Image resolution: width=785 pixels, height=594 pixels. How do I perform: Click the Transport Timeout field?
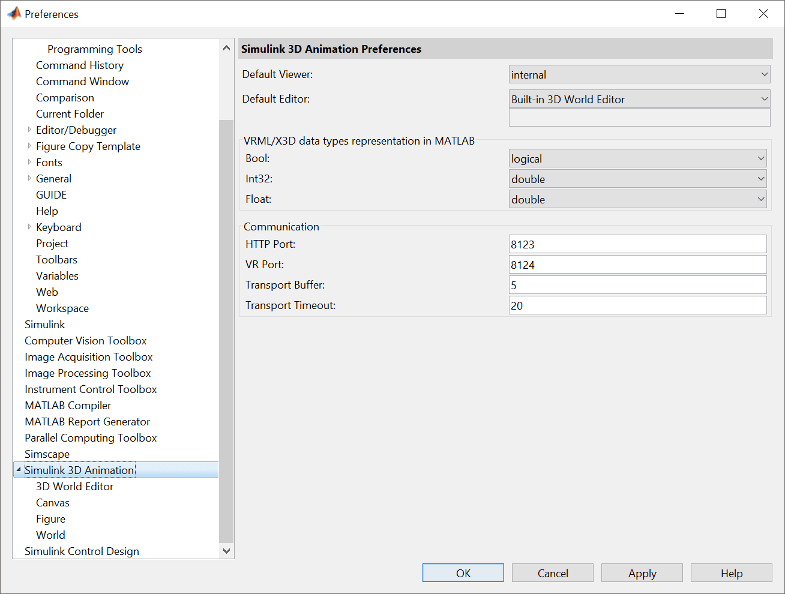pos(637,306)
